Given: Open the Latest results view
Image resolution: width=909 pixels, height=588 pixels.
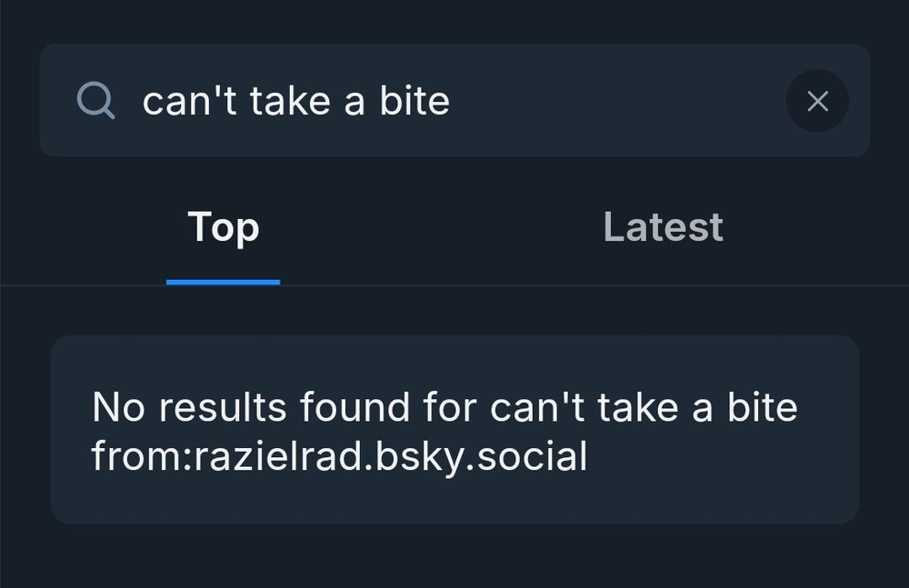Looking at the screenshot, I should tap(663, 227).
